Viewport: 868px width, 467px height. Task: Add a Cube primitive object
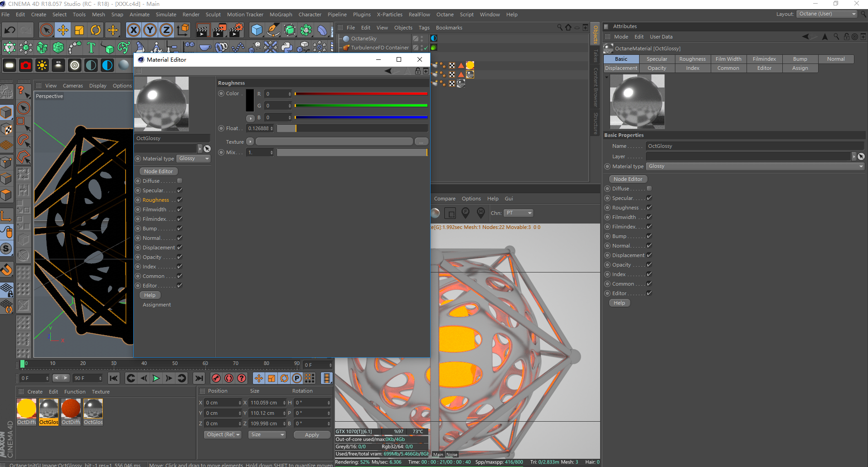[257, 30]
